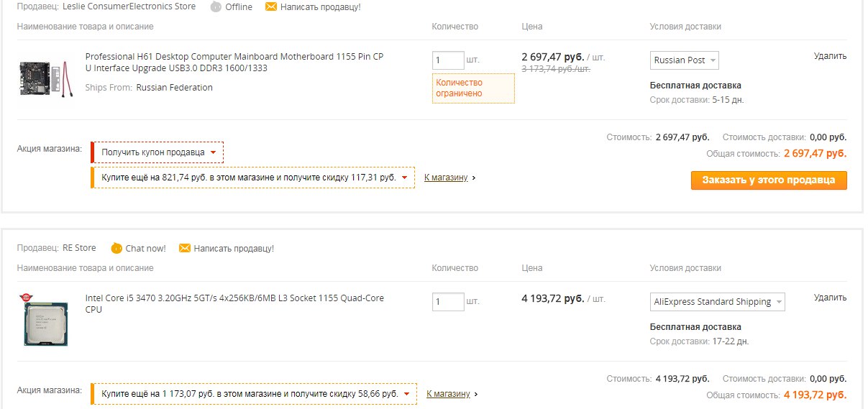Click the envelope icon next to RE Store
Screen dimensions: 868x409
185,248
